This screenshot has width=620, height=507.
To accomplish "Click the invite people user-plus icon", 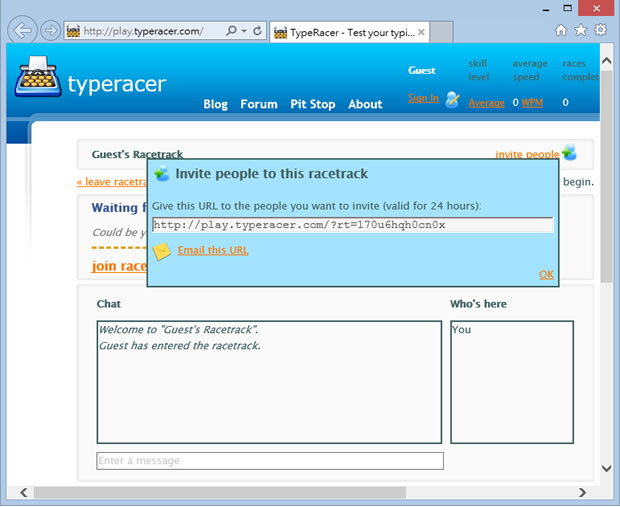I will point(569,152).
